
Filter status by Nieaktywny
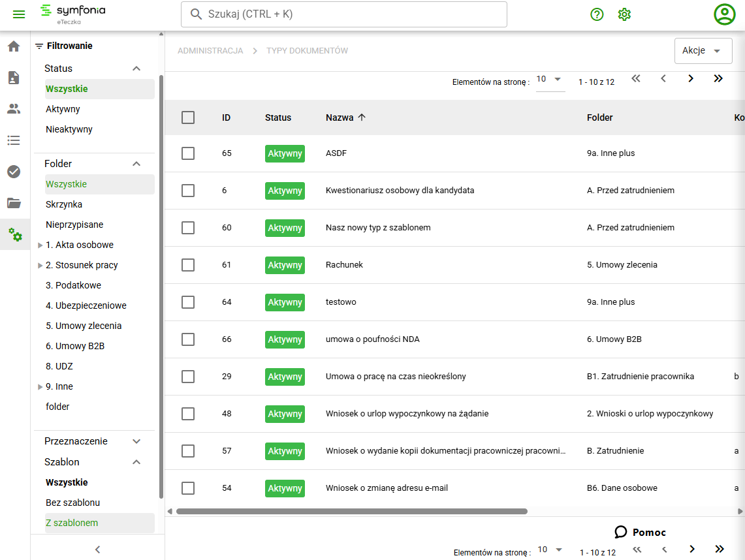click(x=69, y=129)
